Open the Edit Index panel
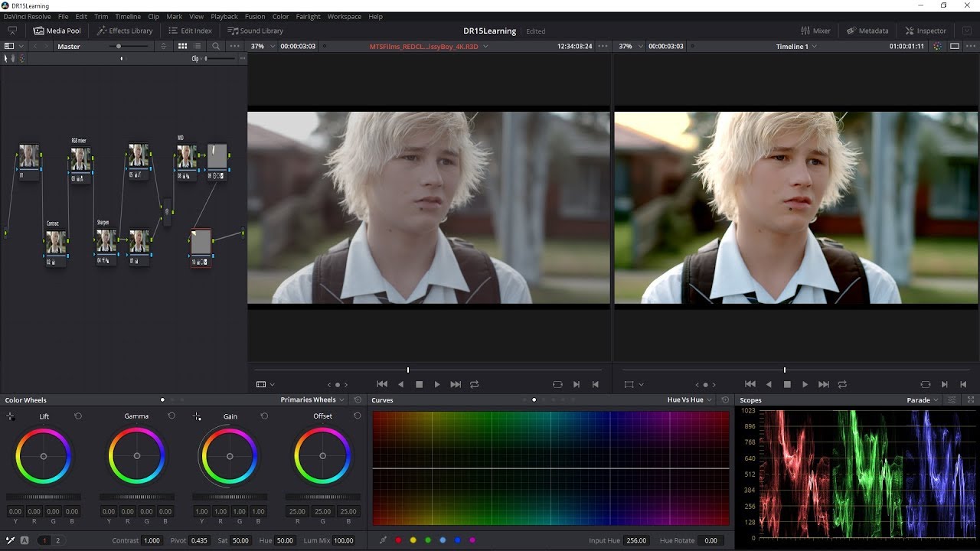Screen dimensions: 980x551 click(x=189, y=31)
